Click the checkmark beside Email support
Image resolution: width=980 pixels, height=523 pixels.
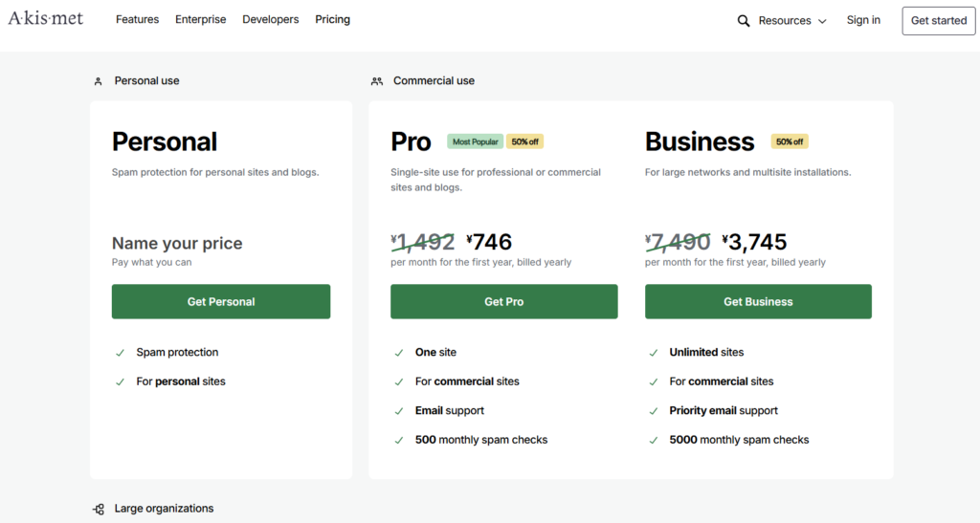399,411
